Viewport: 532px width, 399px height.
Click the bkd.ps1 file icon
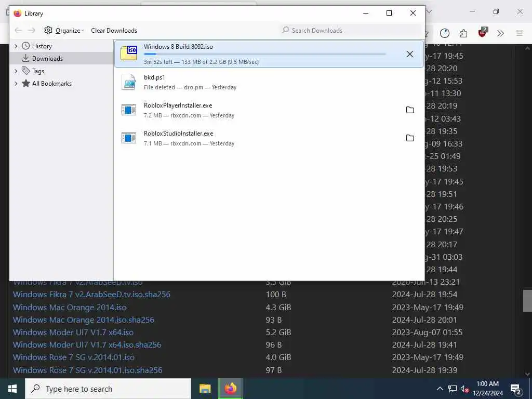[x=129, y=82]
